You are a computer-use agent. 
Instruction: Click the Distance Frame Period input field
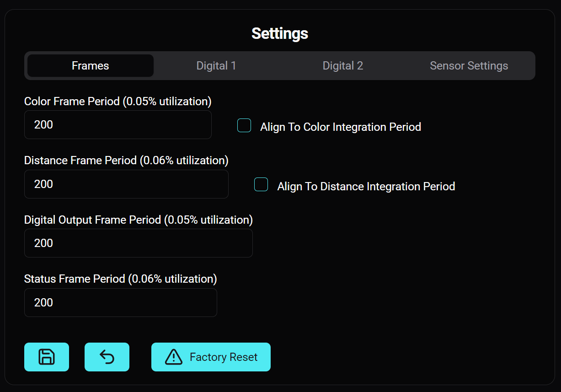coord(126,184)
